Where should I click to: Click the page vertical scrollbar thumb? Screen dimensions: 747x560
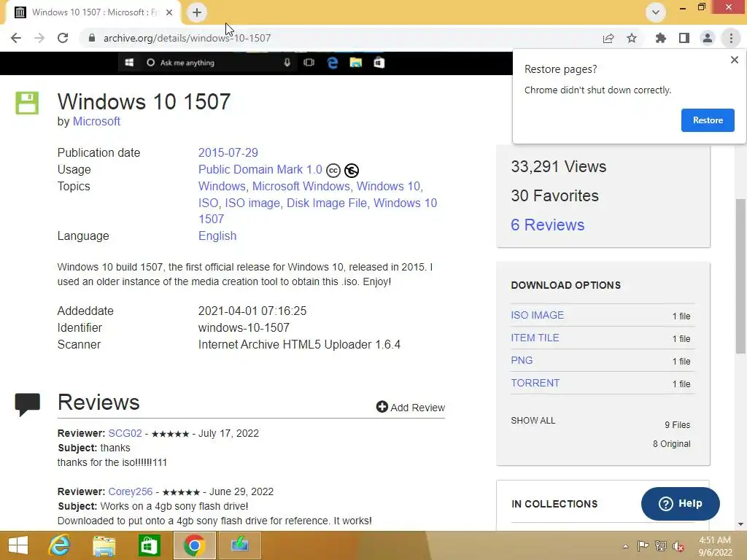(x=740, y=276)
